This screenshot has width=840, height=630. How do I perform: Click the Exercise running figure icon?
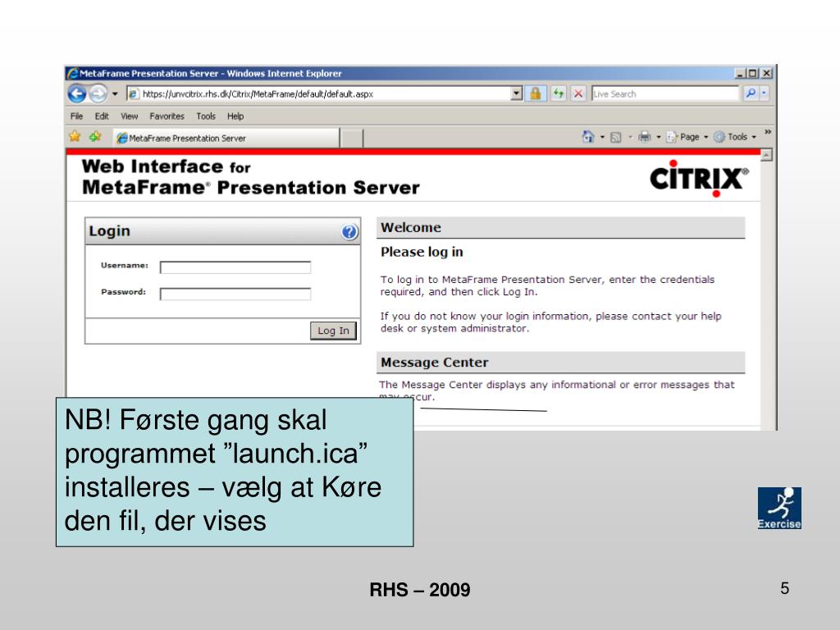point(779,509)
